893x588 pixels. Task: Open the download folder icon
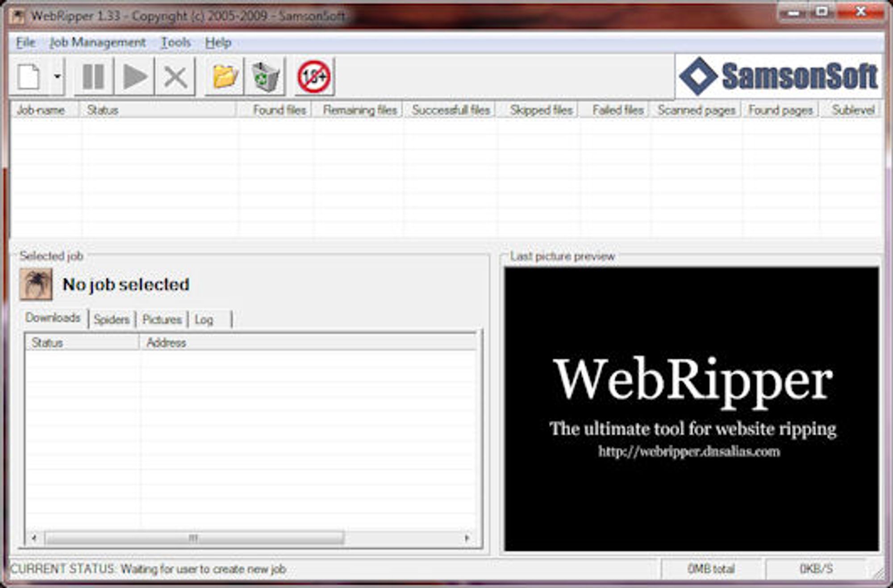point(225,76)
